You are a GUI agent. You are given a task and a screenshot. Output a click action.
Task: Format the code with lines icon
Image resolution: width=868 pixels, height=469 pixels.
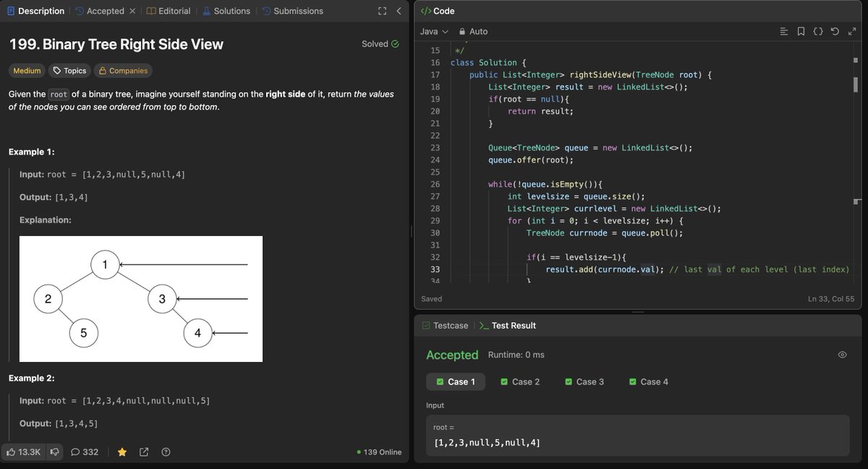(x=783, y=31)
